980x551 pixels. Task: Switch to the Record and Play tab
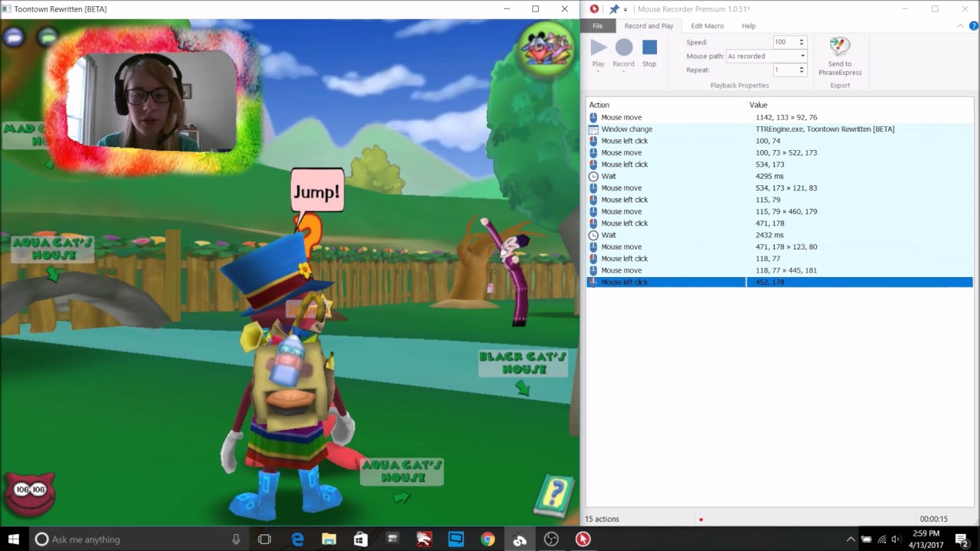point(648,26)
